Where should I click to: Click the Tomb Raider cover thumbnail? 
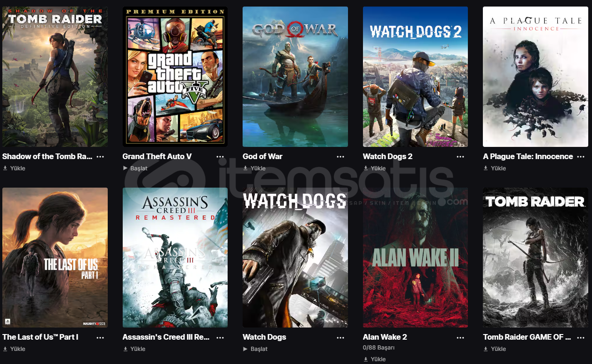click(x=535, y=258)
